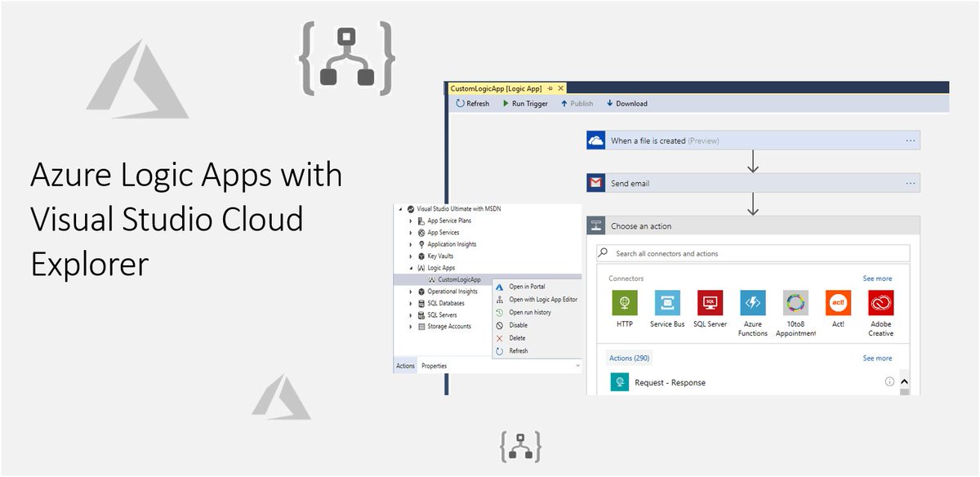Click Download in the designer toolbar
Viewport: 980px width, 477px height.
626,104
